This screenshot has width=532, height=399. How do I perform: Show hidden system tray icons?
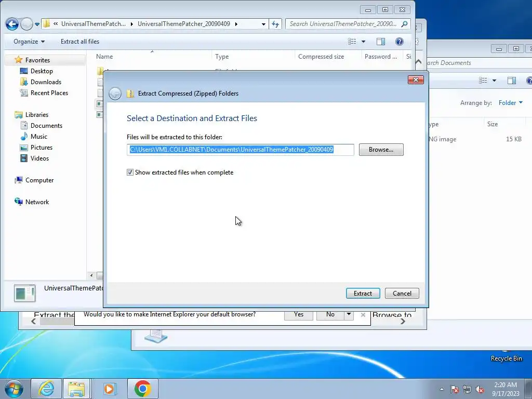pyautogui.click(x=442, y=389)
